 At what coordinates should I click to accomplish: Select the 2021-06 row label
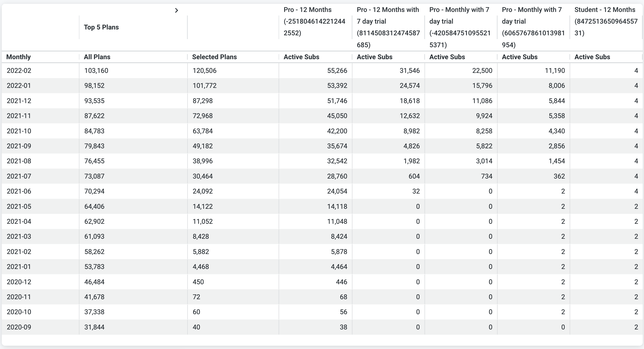[x=19, y=191]
